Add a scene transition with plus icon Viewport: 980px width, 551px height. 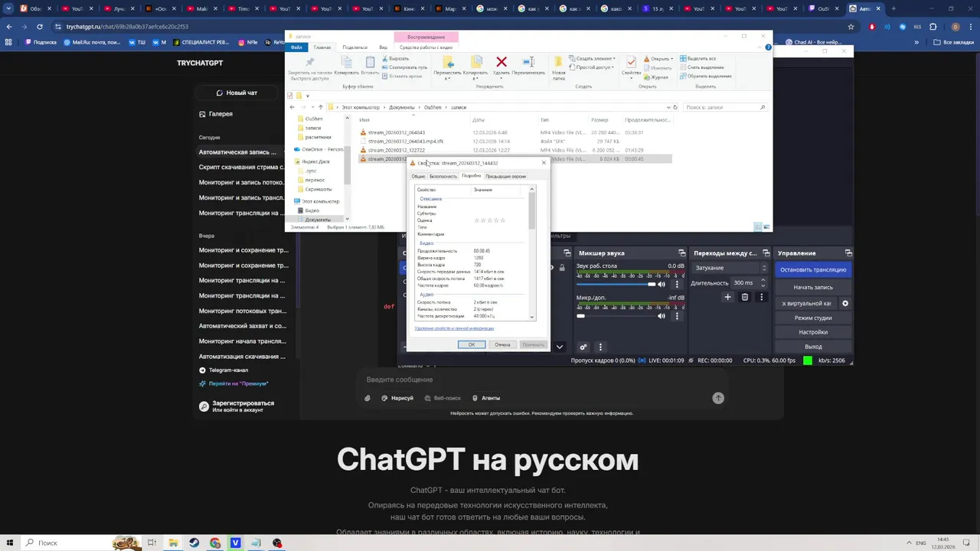pyautogui.click(x=727, y=297)
